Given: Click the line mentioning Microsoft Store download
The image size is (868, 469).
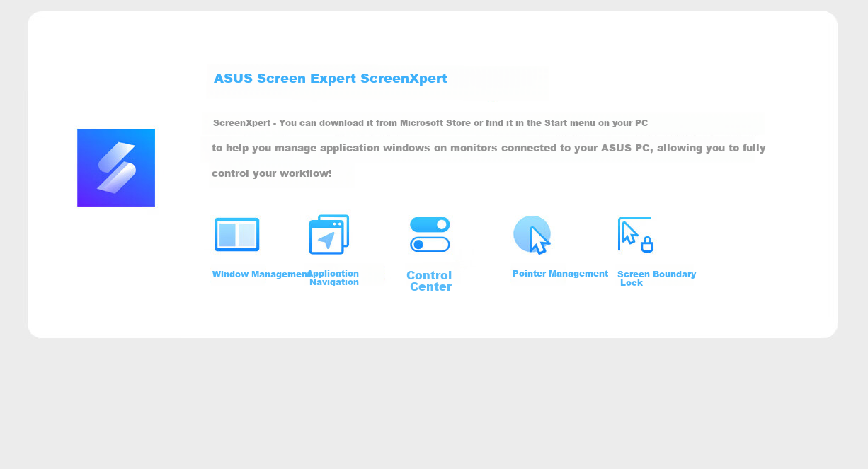Looking at the screenshot, I should point(430,123).
